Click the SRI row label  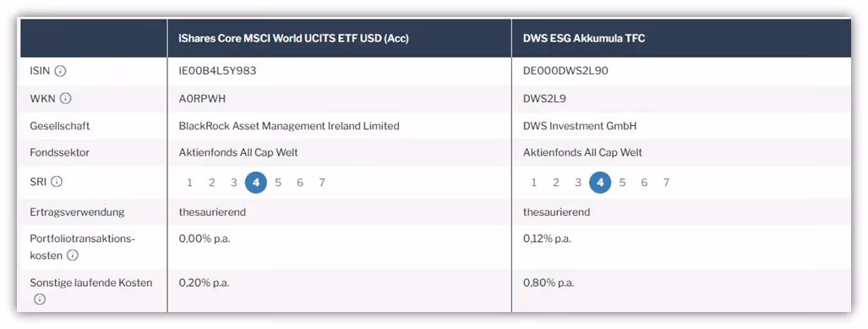pos(38,182)
